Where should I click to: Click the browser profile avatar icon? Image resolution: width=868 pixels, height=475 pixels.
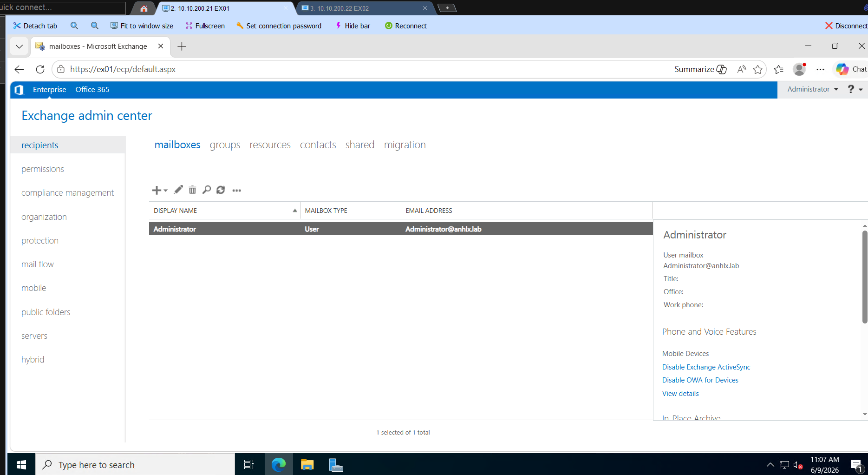pyautogui.click(x=799, y=69)
